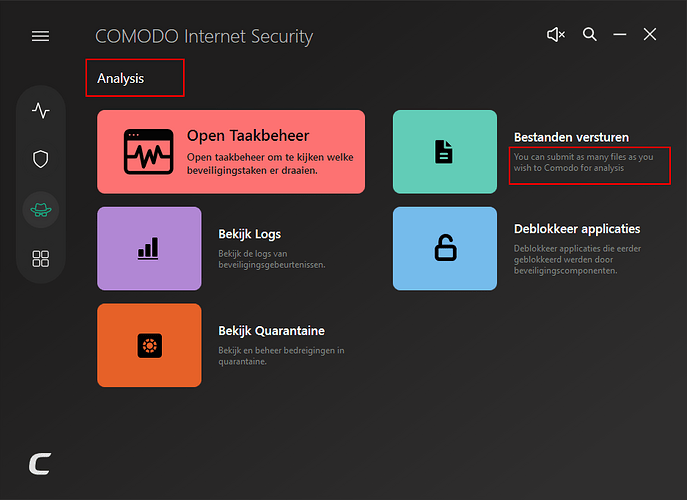Open the Bestanden versturen label
The height and width of the screenshot is (500, 687).
(571, 137)
